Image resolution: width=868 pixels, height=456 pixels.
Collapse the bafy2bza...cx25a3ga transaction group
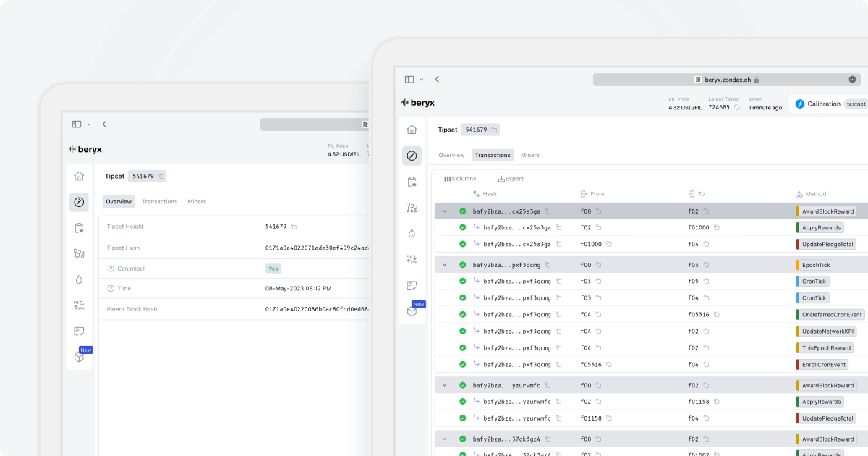[x=444, y=211]
